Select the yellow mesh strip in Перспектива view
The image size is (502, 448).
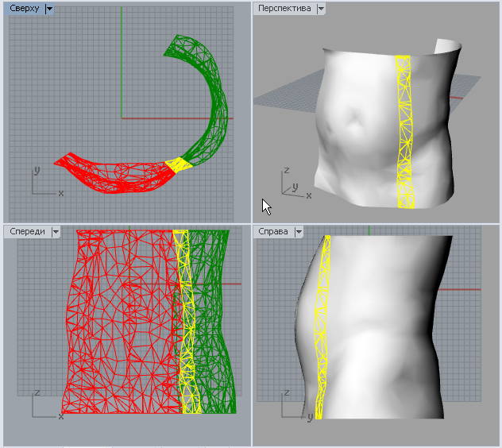point(404,131)
